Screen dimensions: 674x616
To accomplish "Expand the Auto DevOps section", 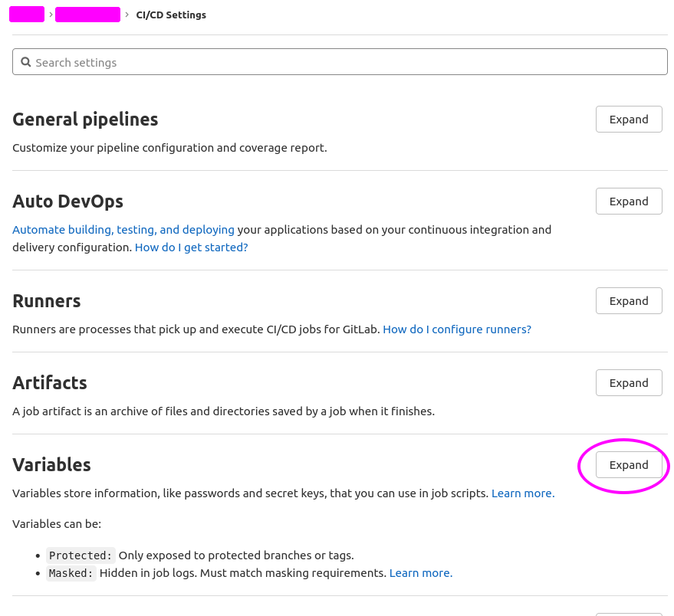I will tap(629, 202).
